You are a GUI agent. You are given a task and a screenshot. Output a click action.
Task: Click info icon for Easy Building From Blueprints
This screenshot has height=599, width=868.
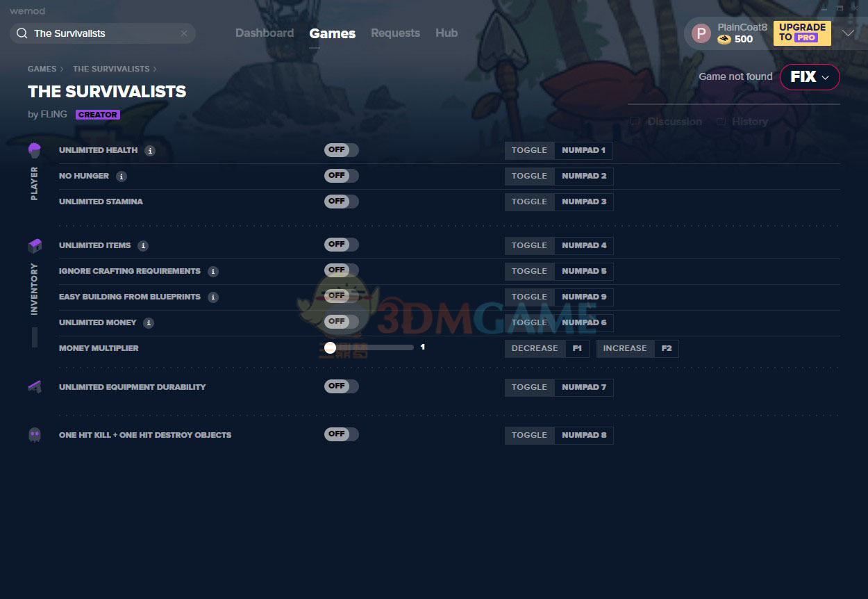(x=213, y=297)
